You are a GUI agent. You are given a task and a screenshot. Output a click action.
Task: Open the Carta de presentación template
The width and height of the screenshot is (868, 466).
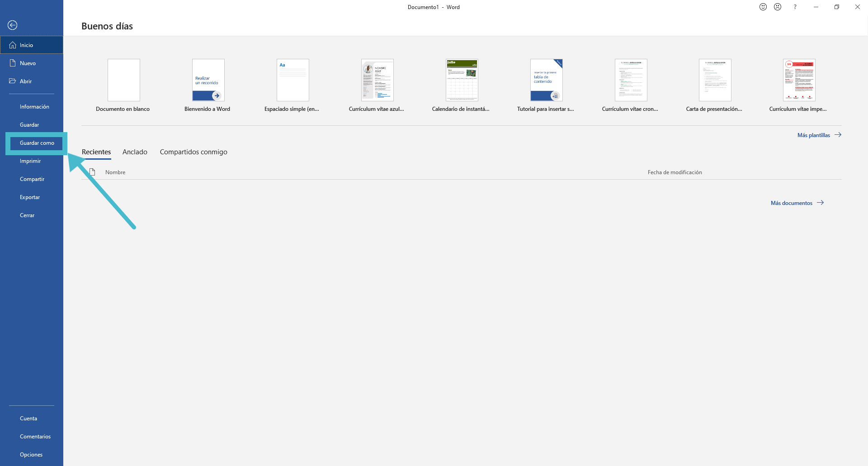(x=715, y=86)
